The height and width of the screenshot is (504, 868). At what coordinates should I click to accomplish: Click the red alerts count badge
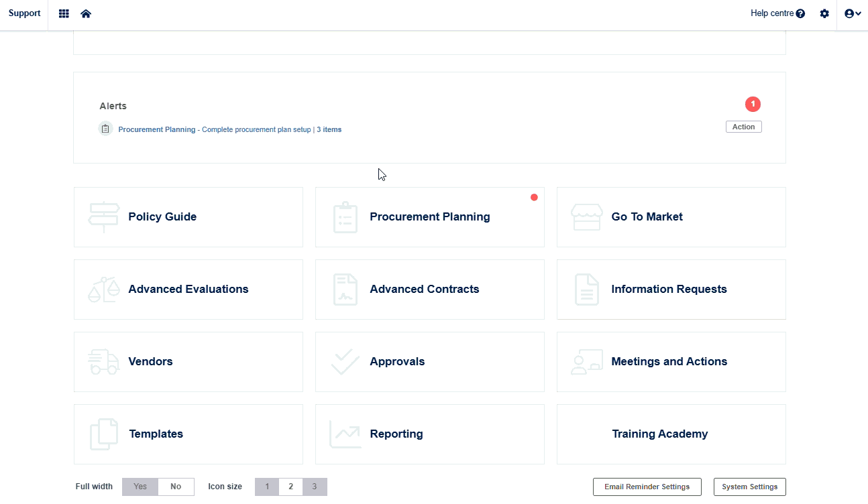(753, 104)
